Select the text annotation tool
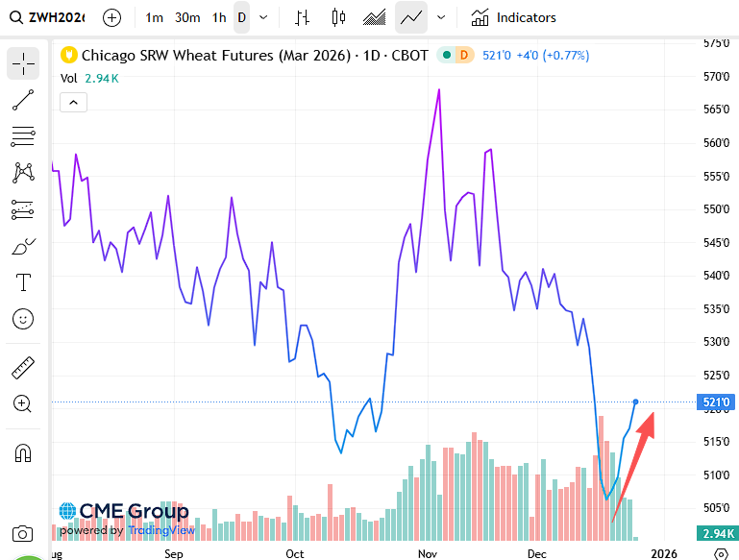This screenshot has height=560, width=739. pos(23,282)
